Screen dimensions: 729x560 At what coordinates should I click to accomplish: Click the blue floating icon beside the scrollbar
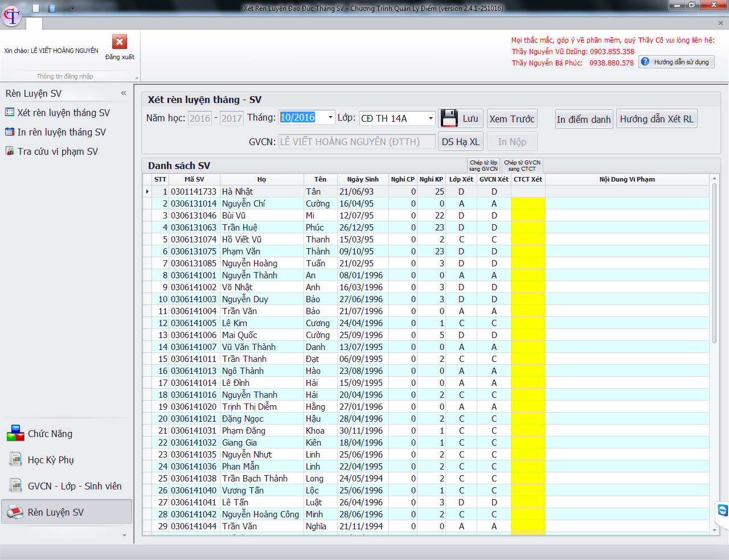click(723, 510)
